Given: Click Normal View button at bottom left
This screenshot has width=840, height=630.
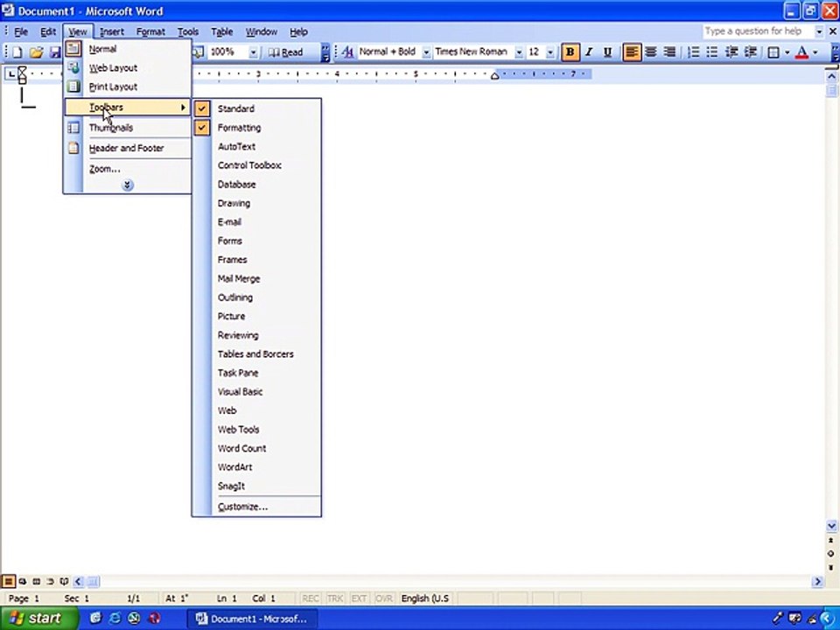Looking at the screenshot, I should 9,581.
